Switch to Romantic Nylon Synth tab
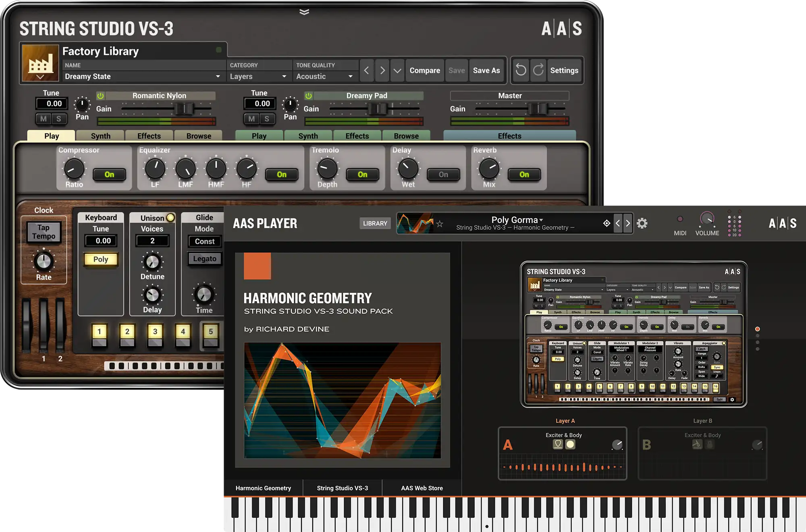Screen dimensions: 806x532 point(100,136)
